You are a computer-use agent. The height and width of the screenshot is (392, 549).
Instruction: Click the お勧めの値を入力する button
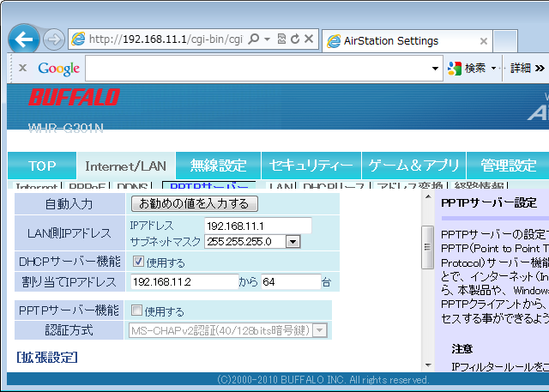pos(195,203)
